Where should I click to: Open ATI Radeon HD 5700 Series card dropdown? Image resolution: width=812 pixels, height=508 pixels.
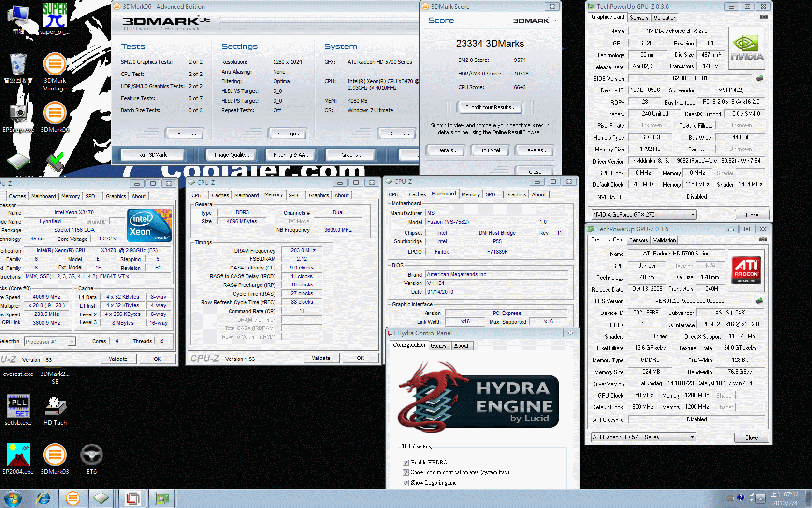[644, 437]
